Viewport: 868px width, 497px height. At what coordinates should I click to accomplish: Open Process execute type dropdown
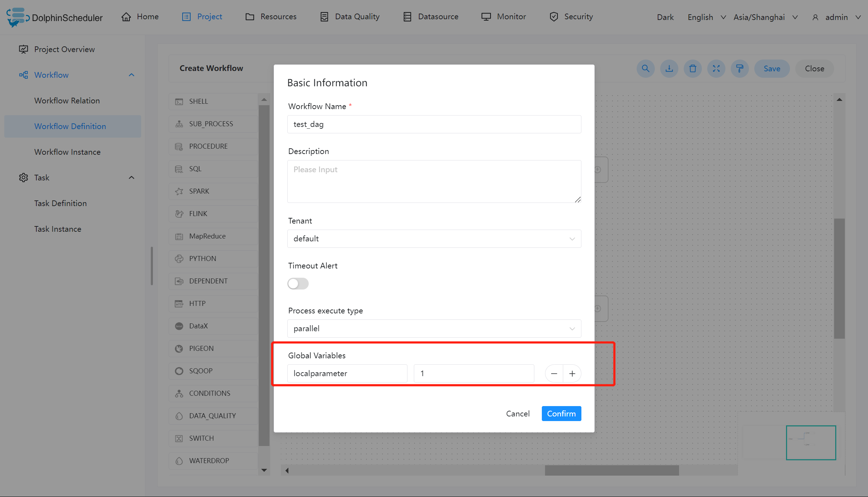[434, 328]
